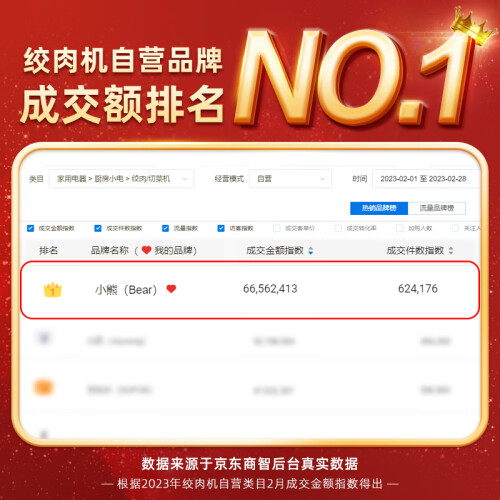Click the red heart in 我的品牌 header

tap(146, 250)
